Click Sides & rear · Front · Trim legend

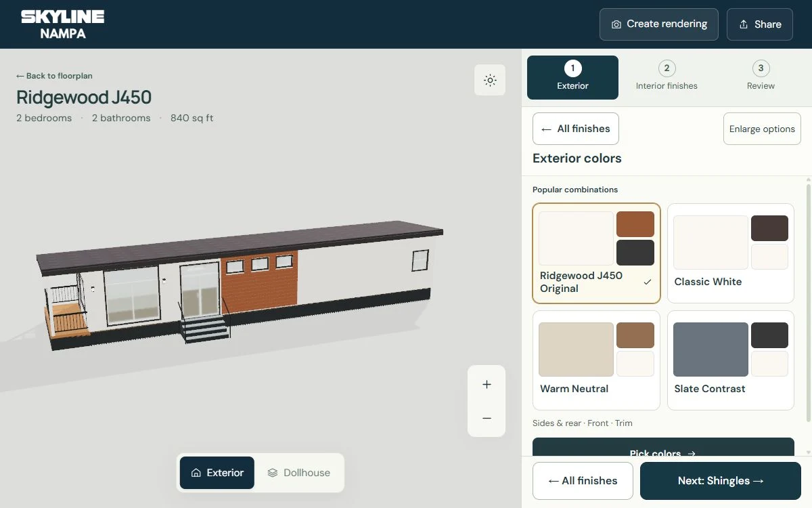583,423
